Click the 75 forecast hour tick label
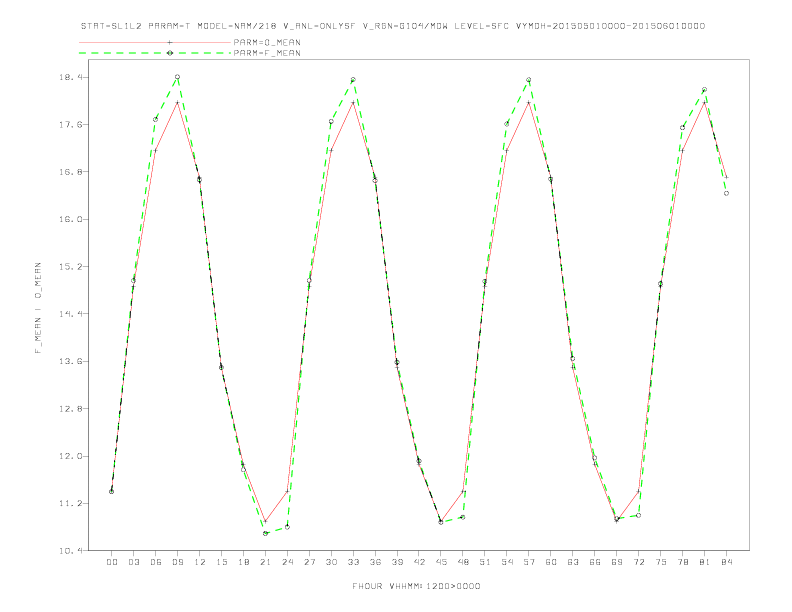The image size is (792, 612). click(661, 562)
